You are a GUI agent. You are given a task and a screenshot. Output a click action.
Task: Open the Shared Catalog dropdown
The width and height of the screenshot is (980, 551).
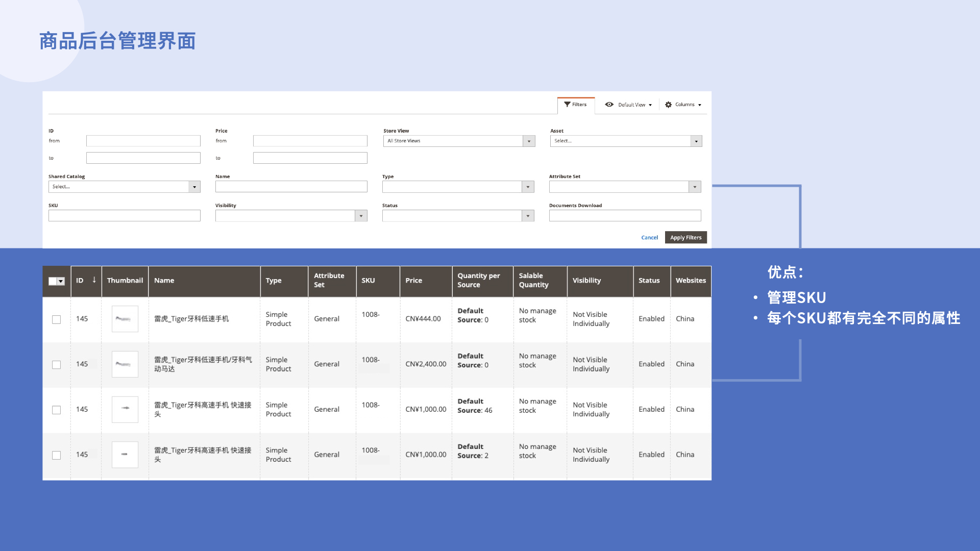point(125,187)
